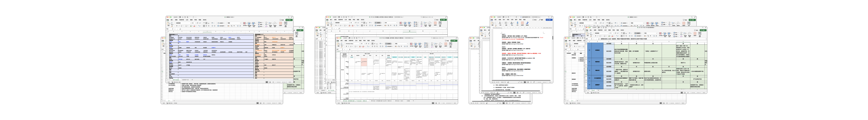
Task: Click Paste icon in EYI ICA 观察记录 front window
Action: tap(338, 44)
